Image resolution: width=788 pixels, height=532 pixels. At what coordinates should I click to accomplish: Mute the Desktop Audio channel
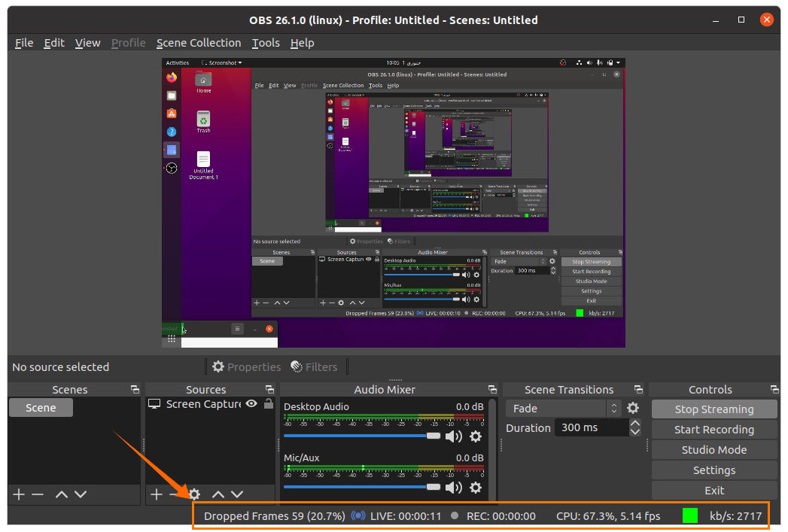(454, 436)
